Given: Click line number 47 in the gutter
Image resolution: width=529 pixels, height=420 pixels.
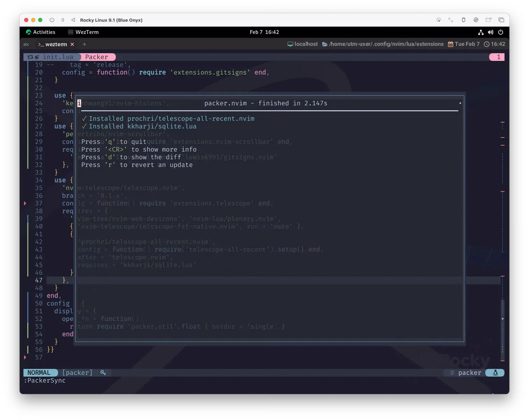Looking at the screenshot, I should pyautogui.click(x=39, y=280).
